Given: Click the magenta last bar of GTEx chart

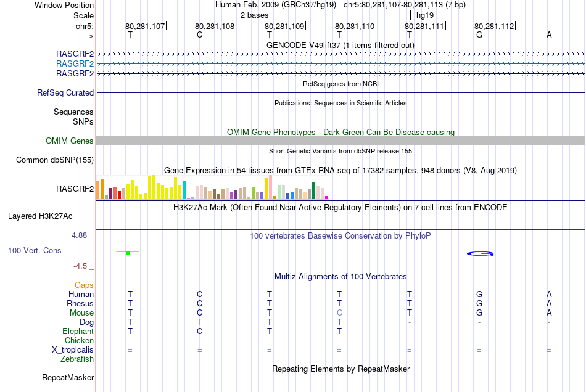Looking at the screenshot, I should coord(327,198).
